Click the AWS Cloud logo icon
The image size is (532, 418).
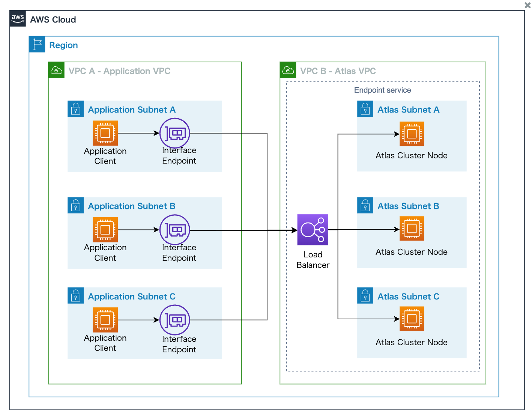[x=17, y=18]
